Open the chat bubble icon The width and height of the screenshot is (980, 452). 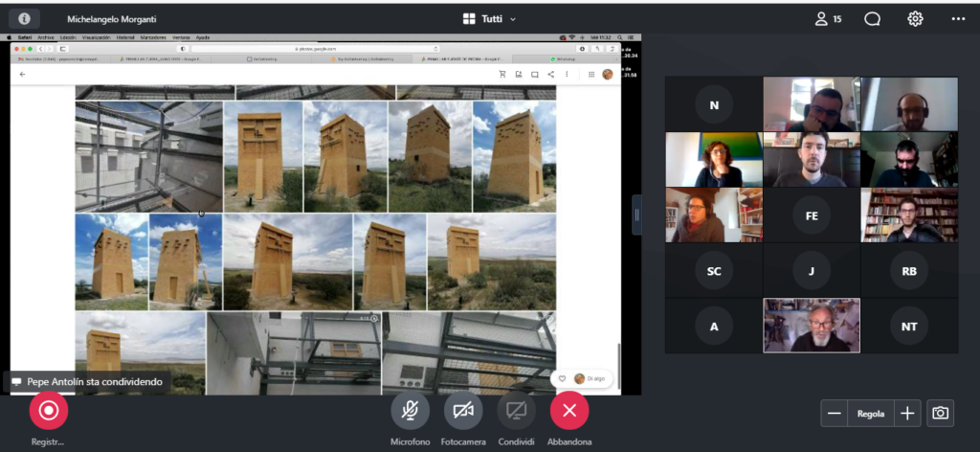pyautogui.click(x=873, y=19)
